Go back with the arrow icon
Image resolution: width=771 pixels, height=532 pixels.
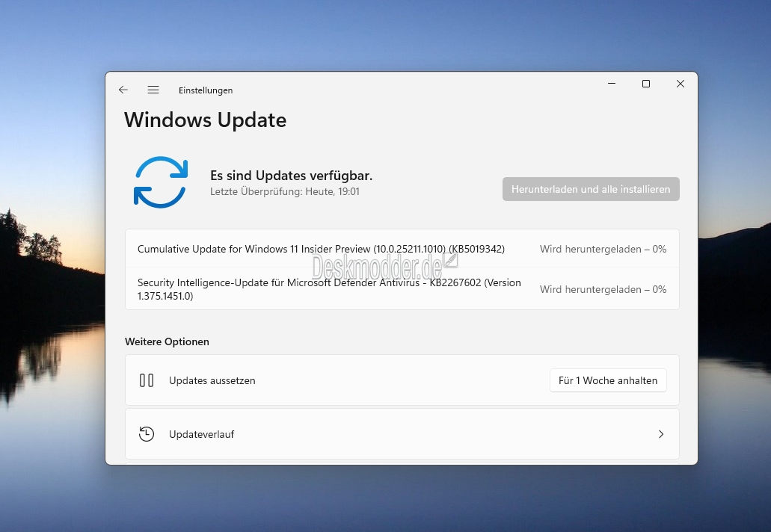[123, 90]
